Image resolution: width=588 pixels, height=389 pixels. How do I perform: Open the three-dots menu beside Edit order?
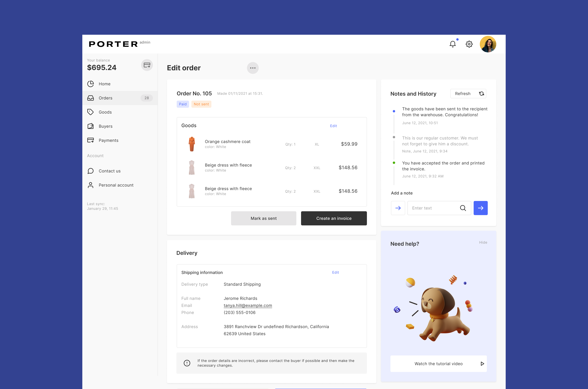coord(253,68)
